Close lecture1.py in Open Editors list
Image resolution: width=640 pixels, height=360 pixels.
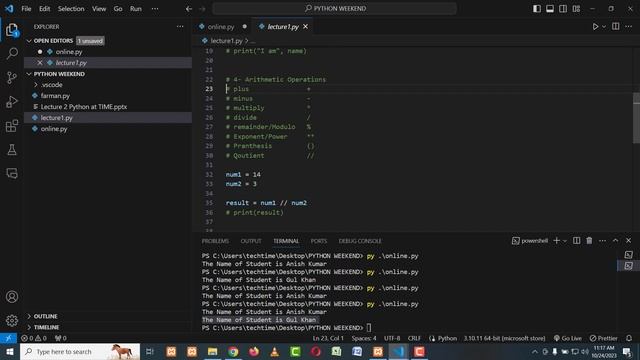[x=40, y=63]
